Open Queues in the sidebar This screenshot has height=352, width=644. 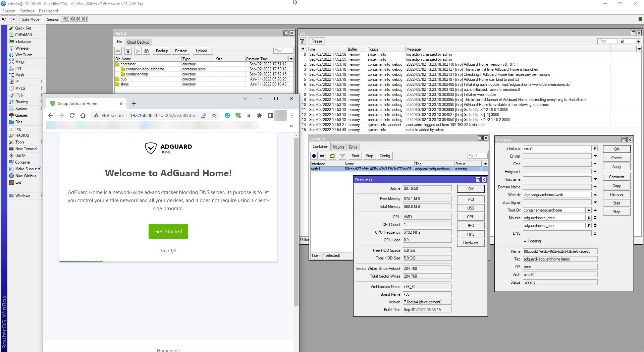pos(21,115)
